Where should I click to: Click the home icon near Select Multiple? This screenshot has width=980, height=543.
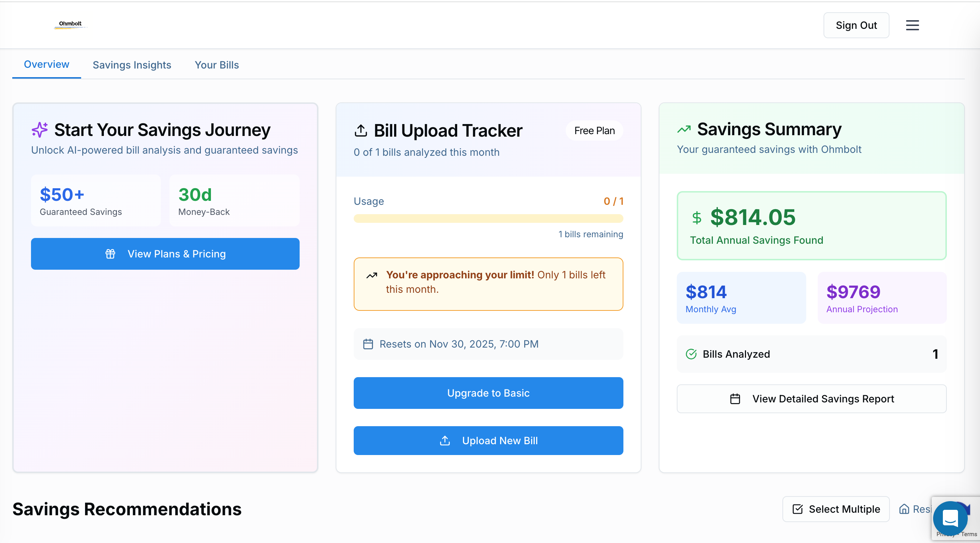point(904,509)
